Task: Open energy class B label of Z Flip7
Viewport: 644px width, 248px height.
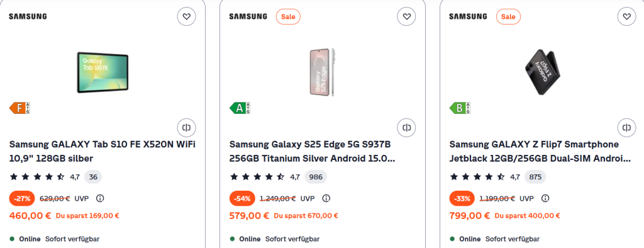Action: 460,108
